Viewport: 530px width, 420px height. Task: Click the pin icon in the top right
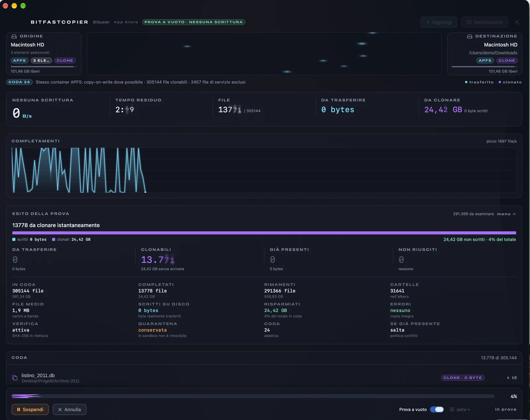point(517,22)
